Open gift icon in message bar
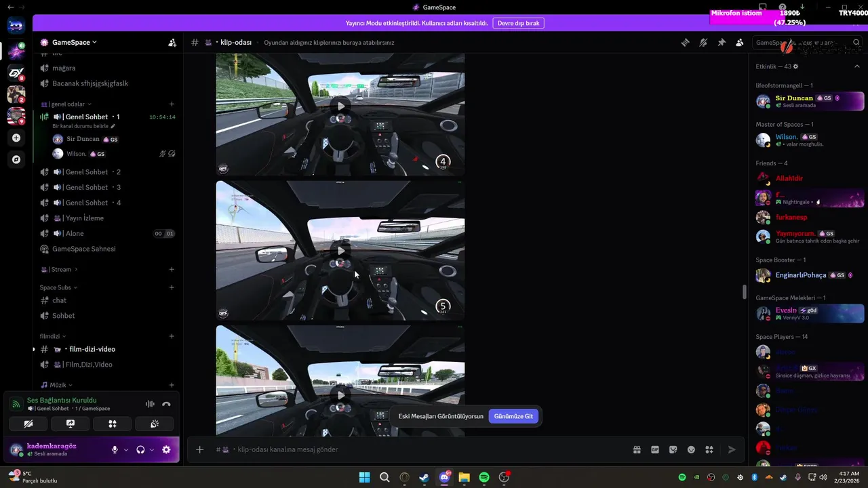Screen dimensions: 868x488 [637, 449]
